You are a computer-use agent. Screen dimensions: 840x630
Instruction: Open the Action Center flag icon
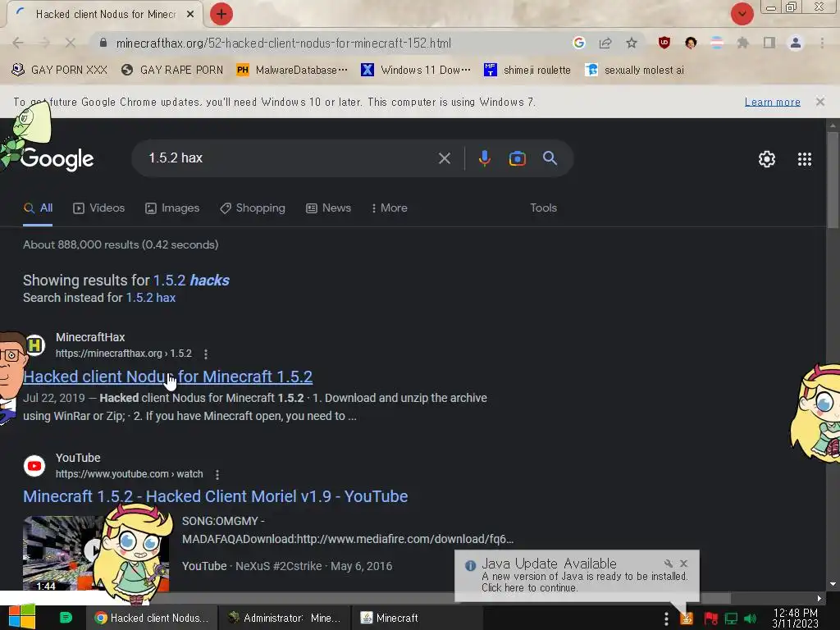tap(710, 619)
